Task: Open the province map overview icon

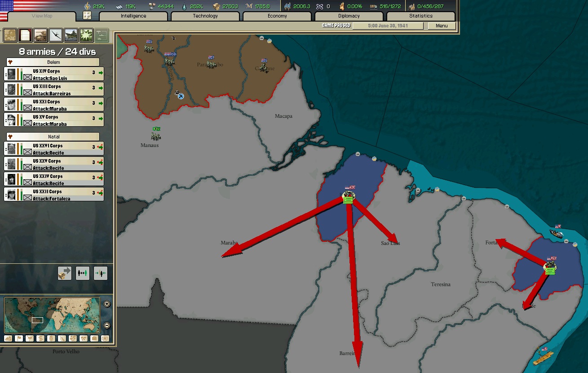Action: tap(10, 35)
